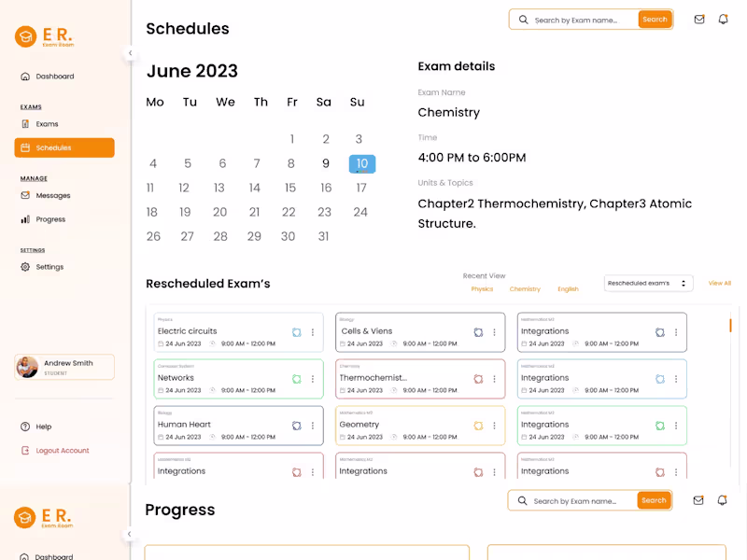This screenshot has width=747, height=560.
Task: Click the View All link
Action: [719, 283]
